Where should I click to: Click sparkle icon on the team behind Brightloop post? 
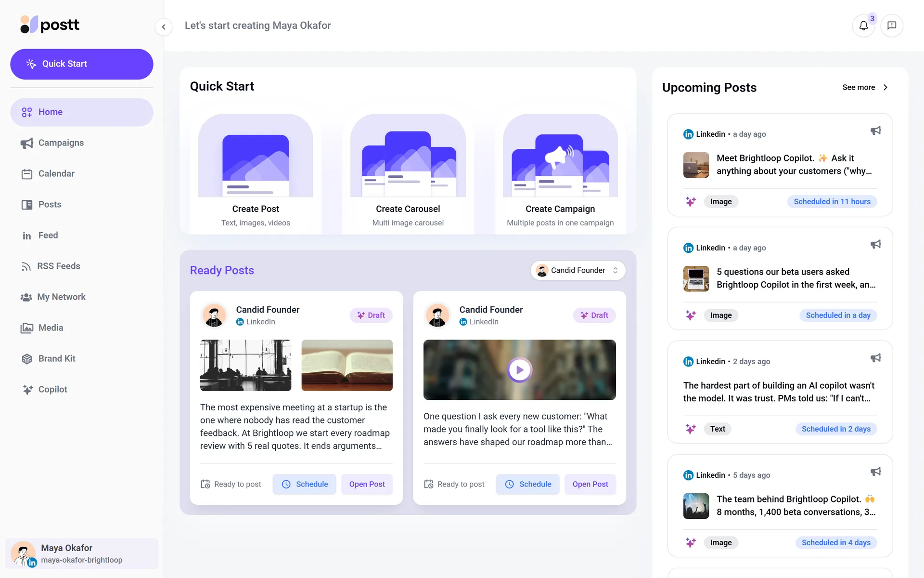point(691,543)
